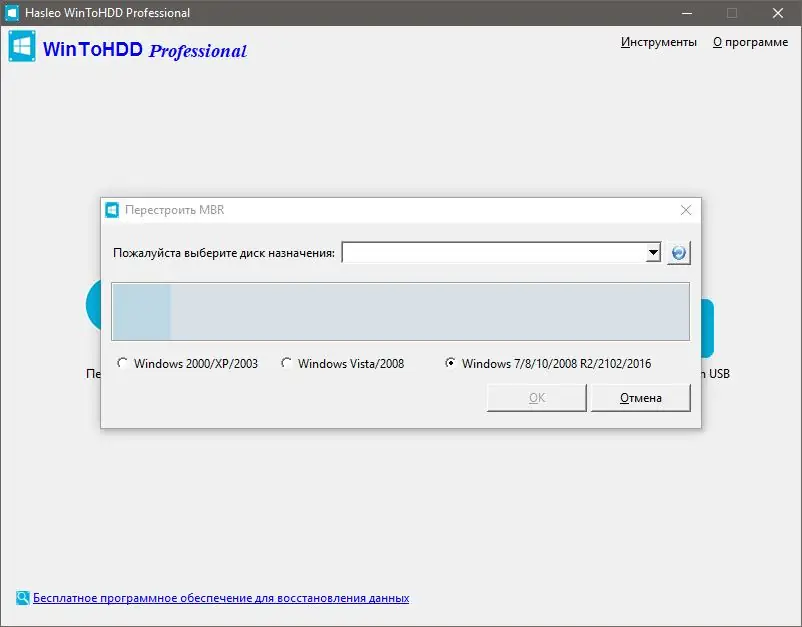This screenshot has height=627, width=802.
Task: Click the magnifier icon beside the bottom link
Action: click(20, 597)
